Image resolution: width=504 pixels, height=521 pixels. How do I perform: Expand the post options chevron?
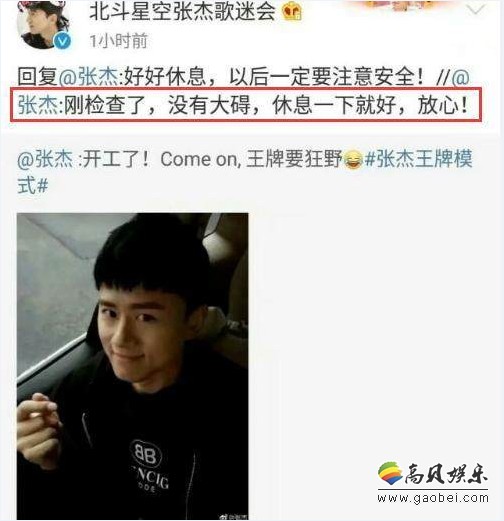(475, 10)
